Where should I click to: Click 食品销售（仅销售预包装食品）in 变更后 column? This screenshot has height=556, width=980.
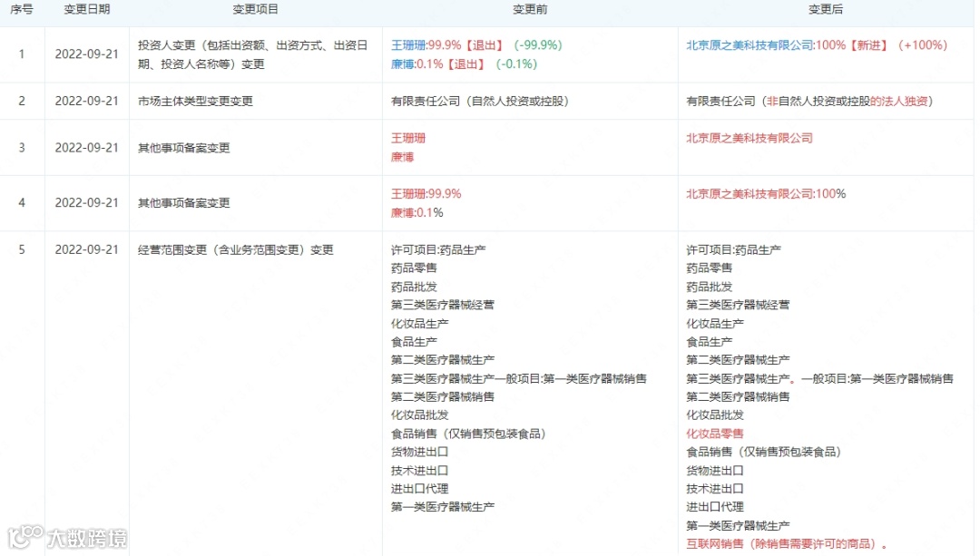(x=764, y=452)
